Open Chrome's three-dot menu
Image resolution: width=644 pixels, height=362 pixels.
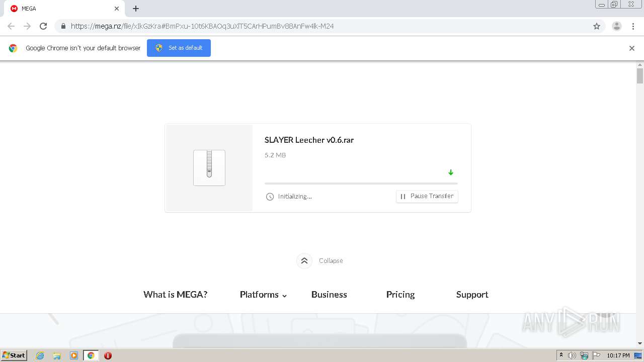pos(633,26)
